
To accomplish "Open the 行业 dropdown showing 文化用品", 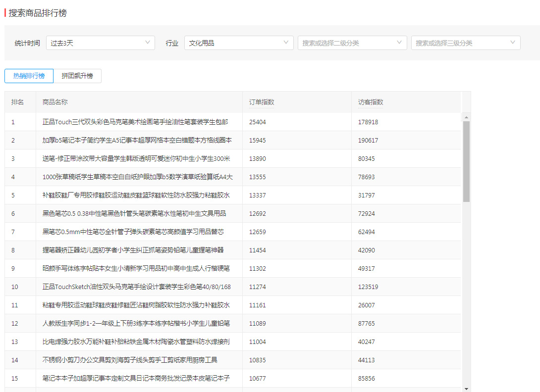I will 238,43.
